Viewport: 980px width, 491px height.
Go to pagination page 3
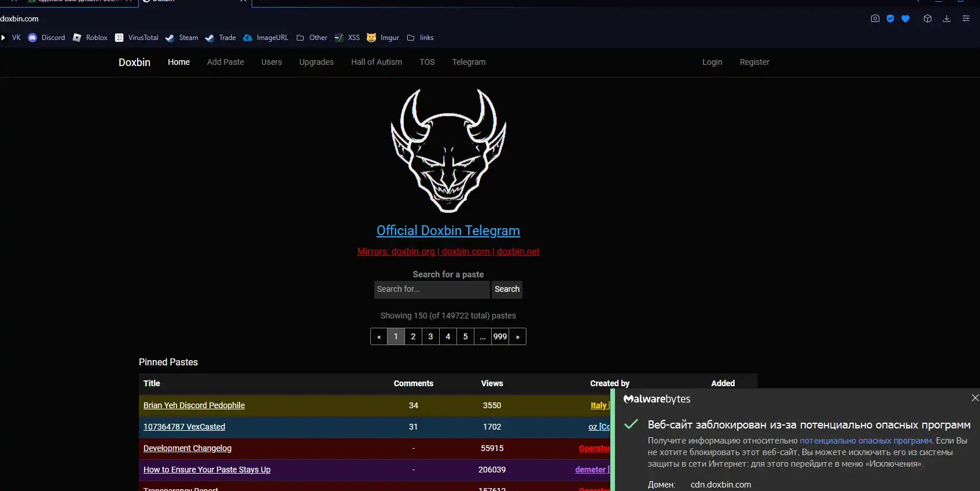coord(430,336)
